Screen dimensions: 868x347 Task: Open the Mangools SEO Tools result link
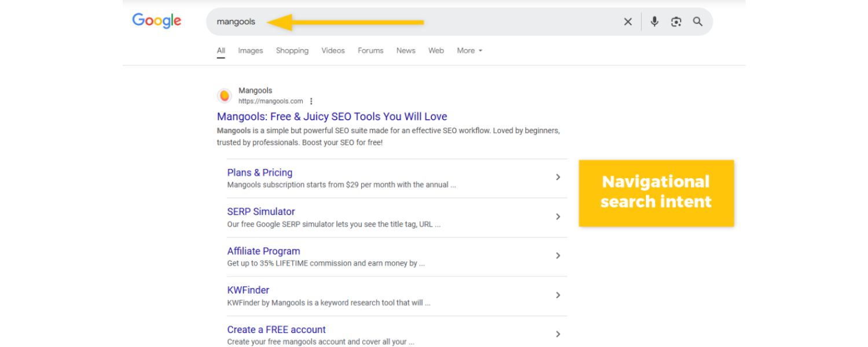332,116
